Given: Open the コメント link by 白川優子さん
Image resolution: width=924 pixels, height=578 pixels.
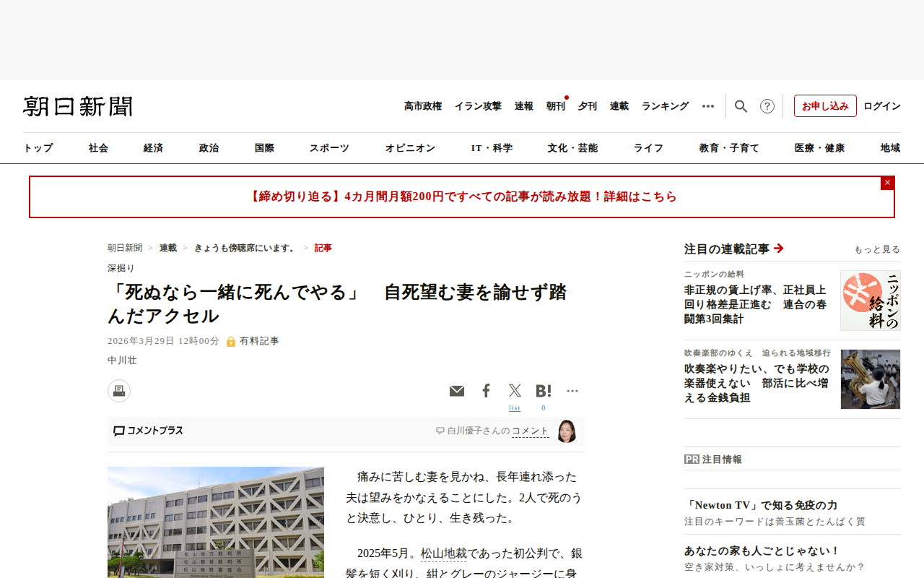Looking at the screenshot, I should pyautogui.click(x=531, y=431).
